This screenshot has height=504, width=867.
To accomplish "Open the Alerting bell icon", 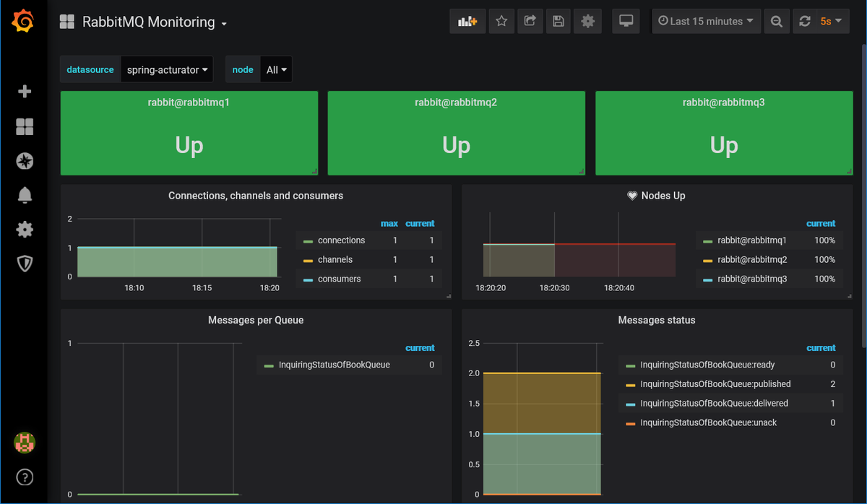I will [x=25, y=195].
